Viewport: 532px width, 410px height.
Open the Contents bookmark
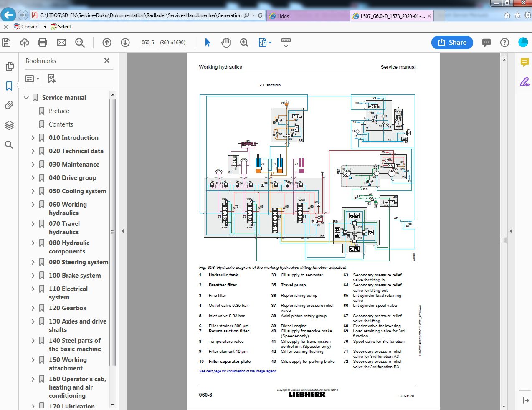61,124
